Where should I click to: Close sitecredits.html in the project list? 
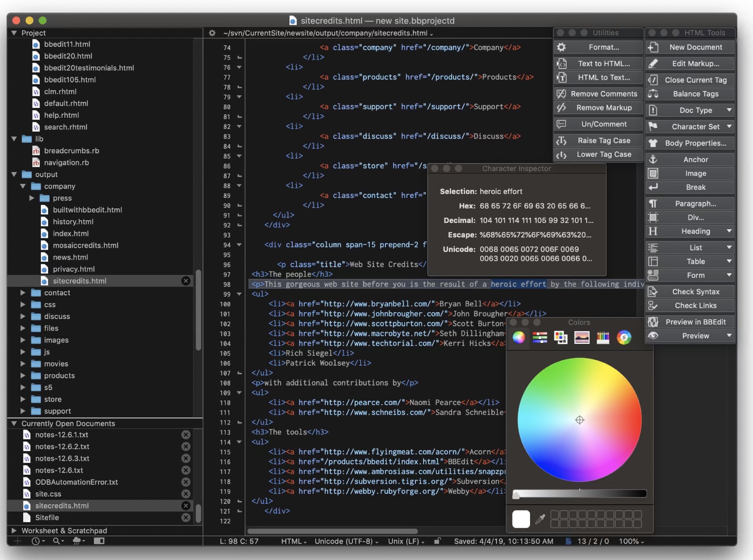point(186,281)
